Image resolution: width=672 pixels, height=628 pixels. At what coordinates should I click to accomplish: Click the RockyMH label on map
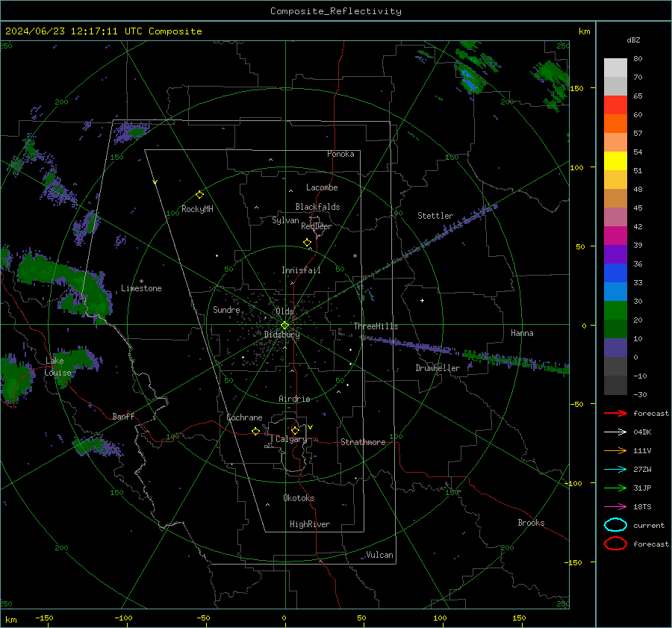point(197,209)
